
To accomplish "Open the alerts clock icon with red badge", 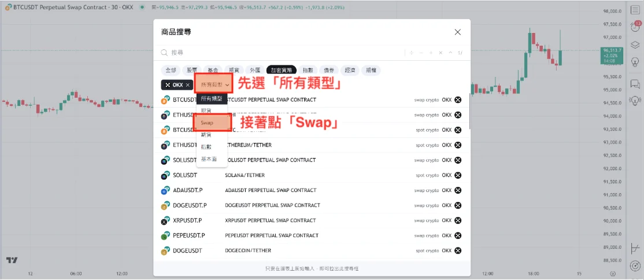I will [x=635, y=27].
